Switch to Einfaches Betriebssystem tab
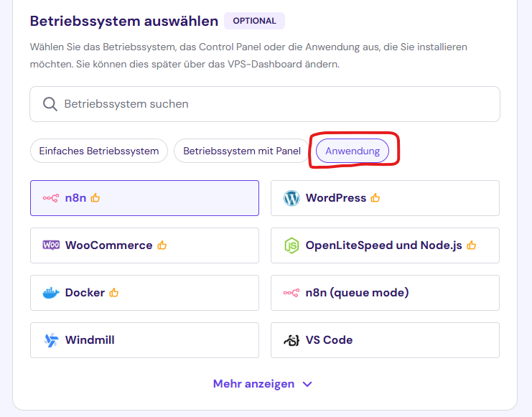 (x=99, y=151)
